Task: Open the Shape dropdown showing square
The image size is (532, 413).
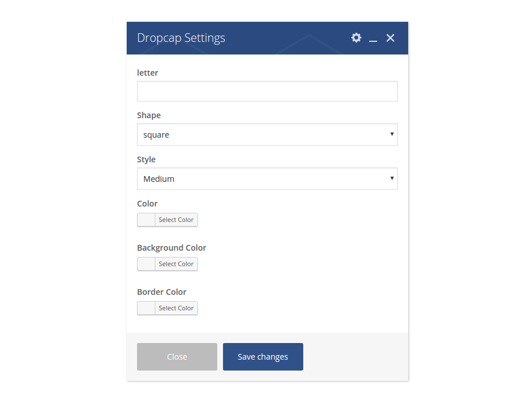Action: pos(267,135)
